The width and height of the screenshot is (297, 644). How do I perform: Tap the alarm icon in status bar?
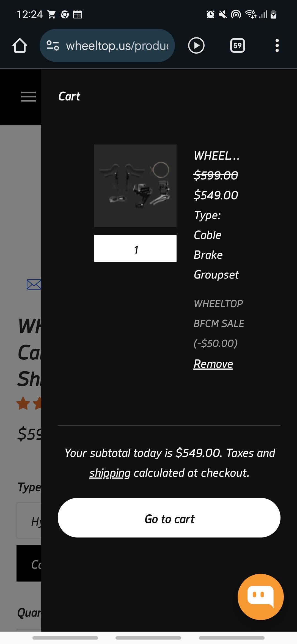[210, 14]
